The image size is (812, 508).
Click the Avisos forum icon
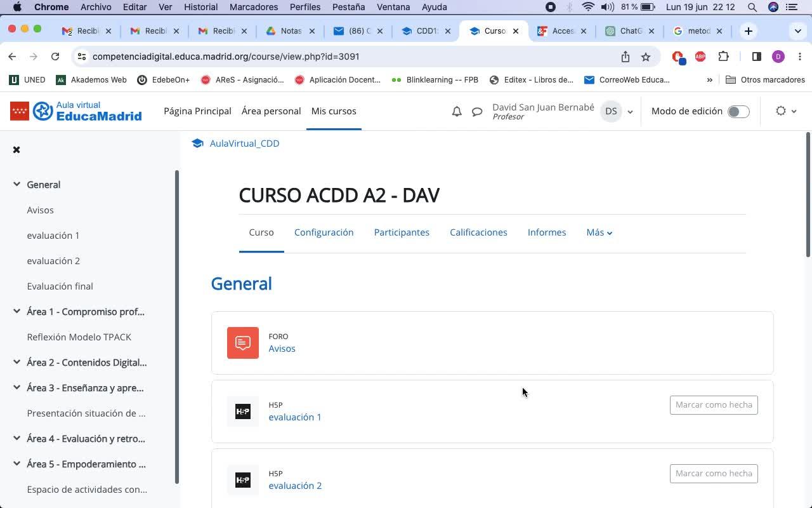243,343
